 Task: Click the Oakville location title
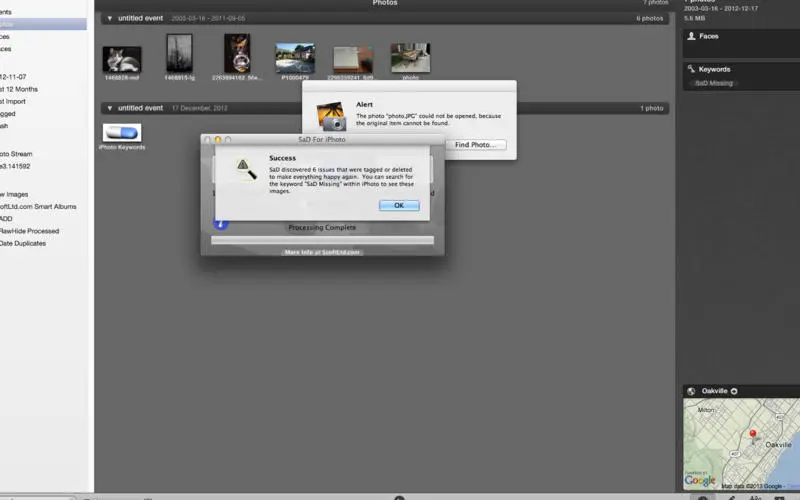click(x=714, y=391)
